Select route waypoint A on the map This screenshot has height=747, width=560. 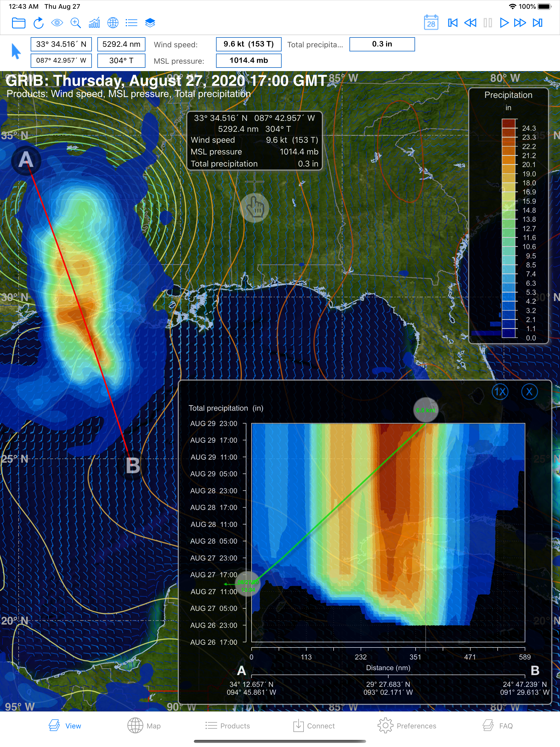[26, 160]
